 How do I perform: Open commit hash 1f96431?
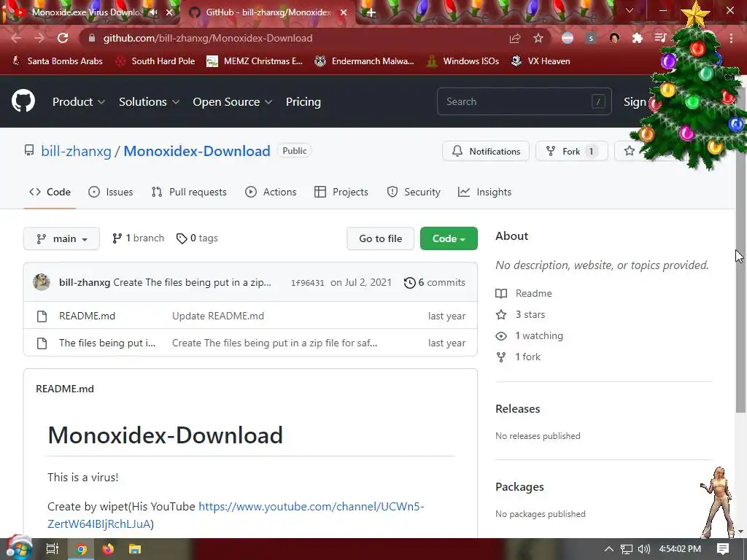(307, 283)
